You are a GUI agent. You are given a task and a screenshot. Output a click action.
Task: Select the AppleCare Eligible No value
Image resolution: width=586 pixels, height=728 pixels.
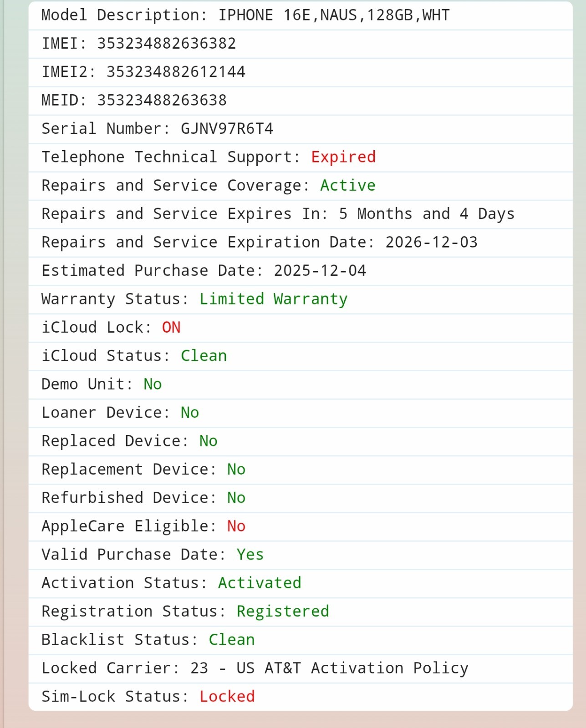point(236,526)
